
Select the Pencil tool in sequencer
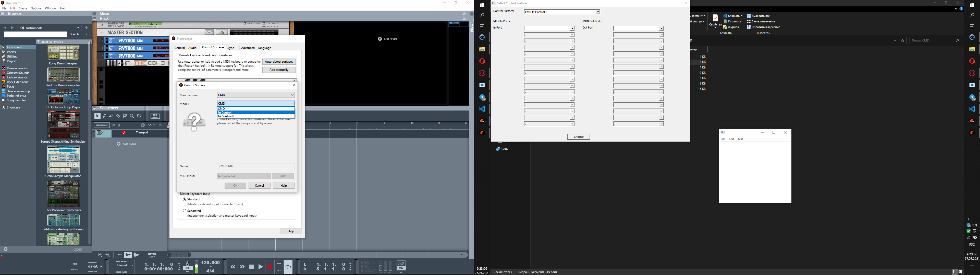[105, 116]
